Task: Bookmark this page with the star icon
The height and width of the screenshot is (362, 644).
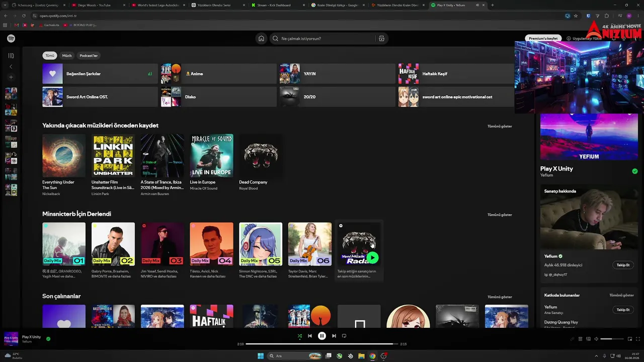Action: click(x=576, y=16)
